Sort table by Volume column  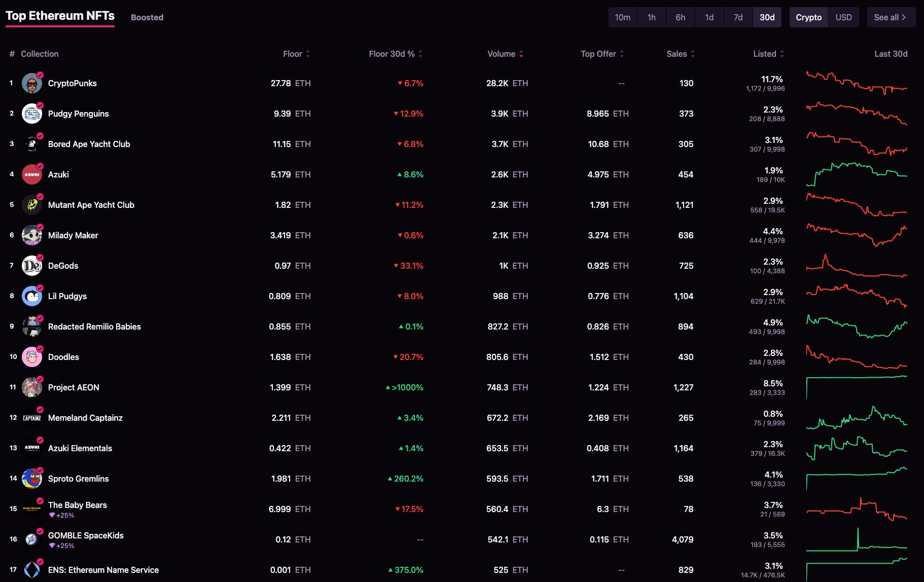pyautogui.click(x=505, y=54)
